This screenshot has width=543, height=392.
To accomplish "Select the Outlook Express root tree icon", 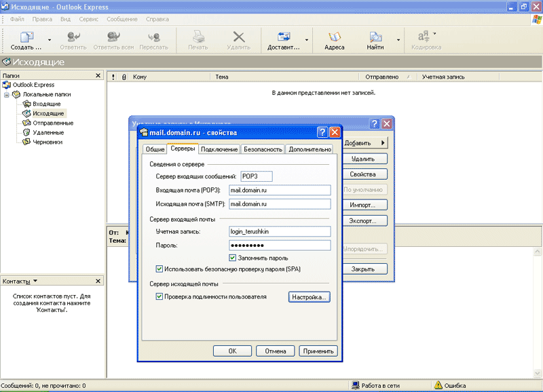I will click(7, 85).
